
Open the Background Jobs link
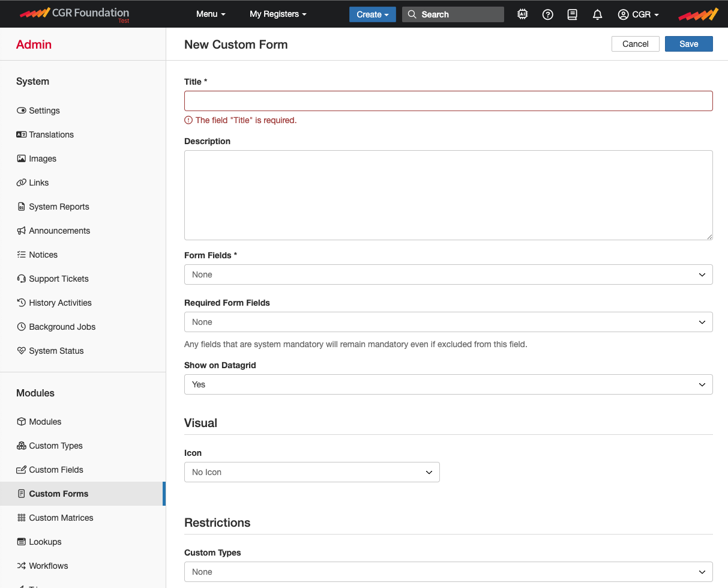[62, 327]
